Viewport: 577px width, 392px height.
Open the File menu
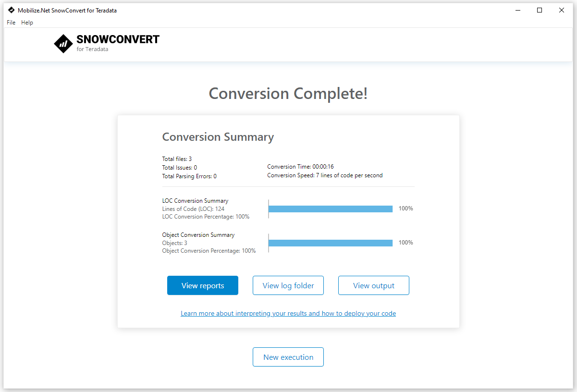point(11,23)
